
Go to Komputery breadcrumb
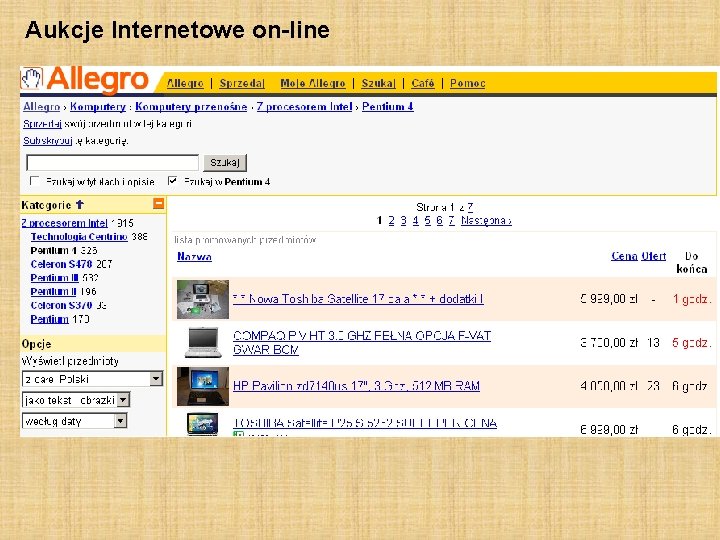98,107
